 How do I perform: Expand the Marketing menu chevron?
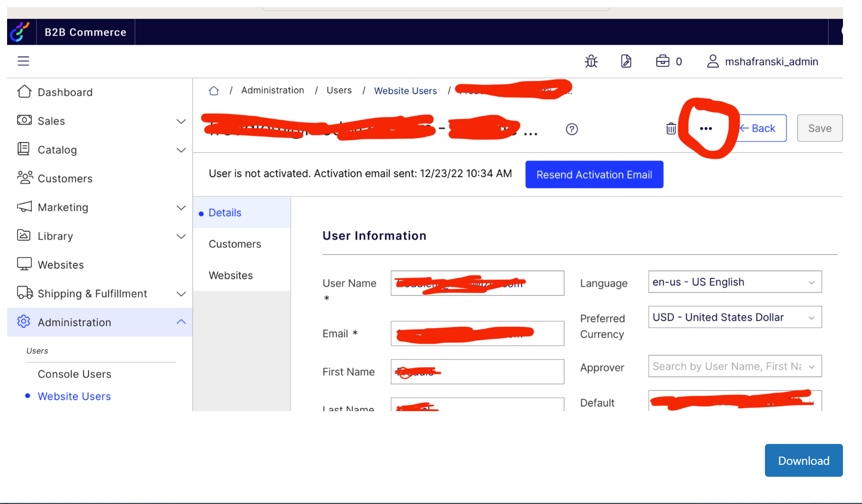pos(181,207)
